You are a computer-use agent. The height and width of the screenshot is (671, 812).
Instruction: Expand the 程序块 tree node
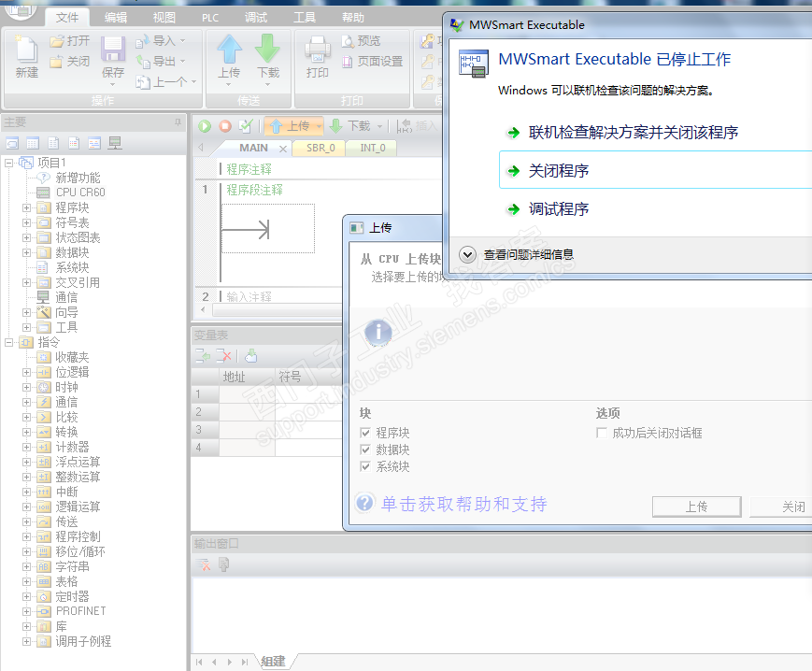26,207
